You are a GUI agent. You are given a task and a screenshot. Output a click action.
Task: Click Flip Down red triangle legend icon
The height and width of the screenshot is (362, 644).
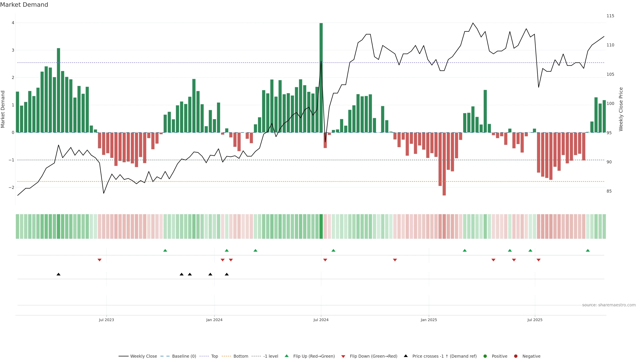[x=343, y=356]
